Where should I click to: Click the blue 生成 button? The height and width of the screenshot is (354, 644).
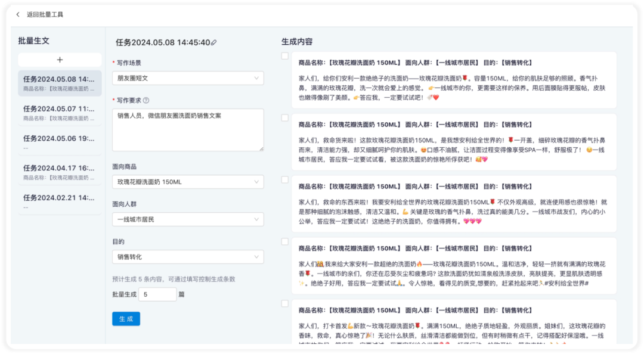(x=126, y=319)
